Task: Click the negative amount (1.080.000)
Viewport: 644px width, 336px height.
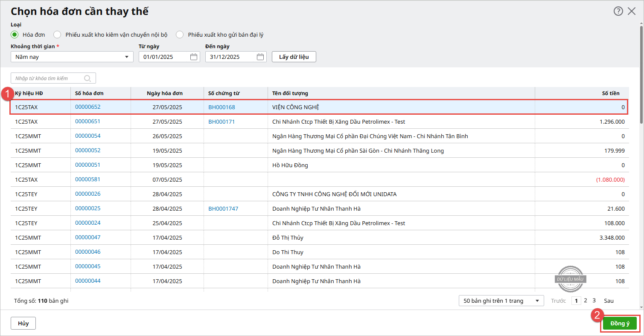Action: coord(610,180)
